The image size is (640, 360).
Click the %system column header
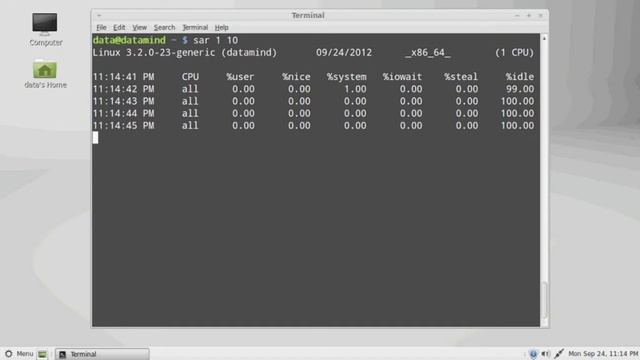click(x=347, y=77)
